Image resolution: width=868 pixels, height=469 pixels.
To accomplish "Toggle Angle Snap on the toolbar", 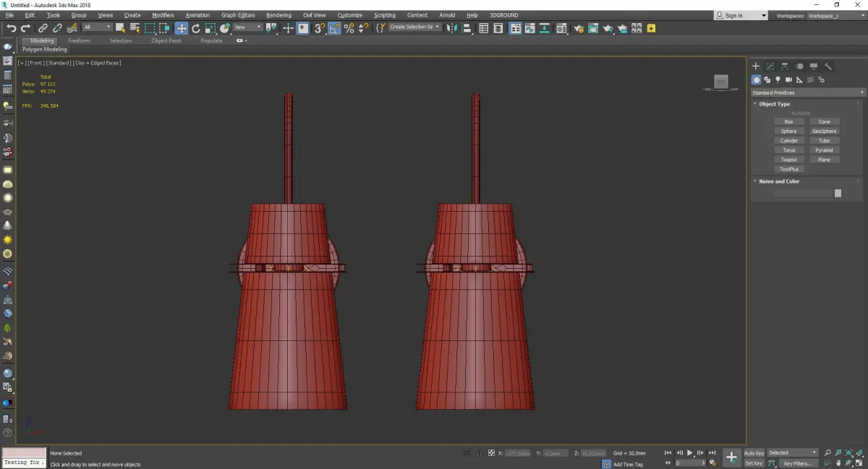I will tap(334, 28).
